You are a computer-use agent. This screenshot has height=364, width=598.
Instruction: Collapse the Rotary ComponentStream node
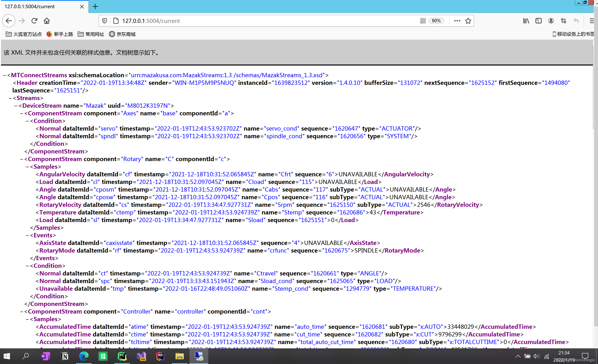[x=22, y=160]
